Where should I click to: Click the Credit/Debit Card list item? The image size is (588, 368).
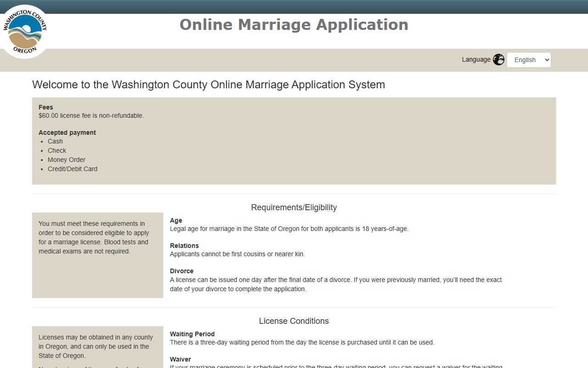pos(73,169)
